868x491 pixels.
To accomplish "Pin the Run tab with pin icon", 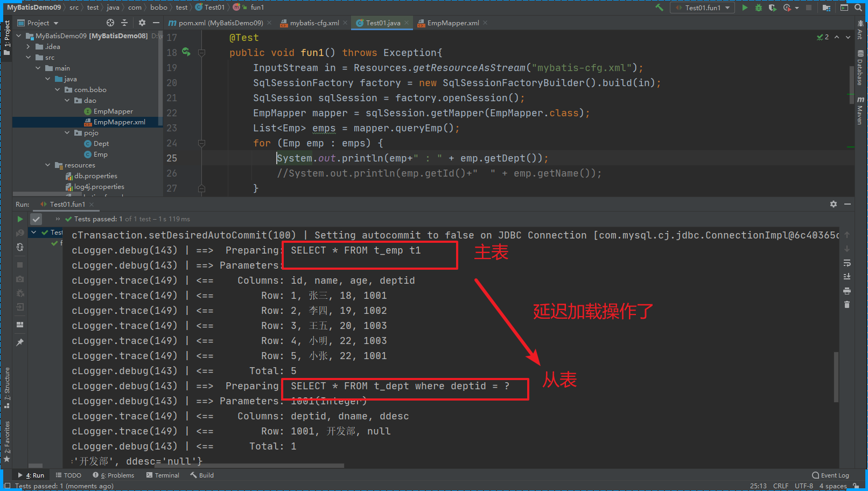I will point(20,342).
